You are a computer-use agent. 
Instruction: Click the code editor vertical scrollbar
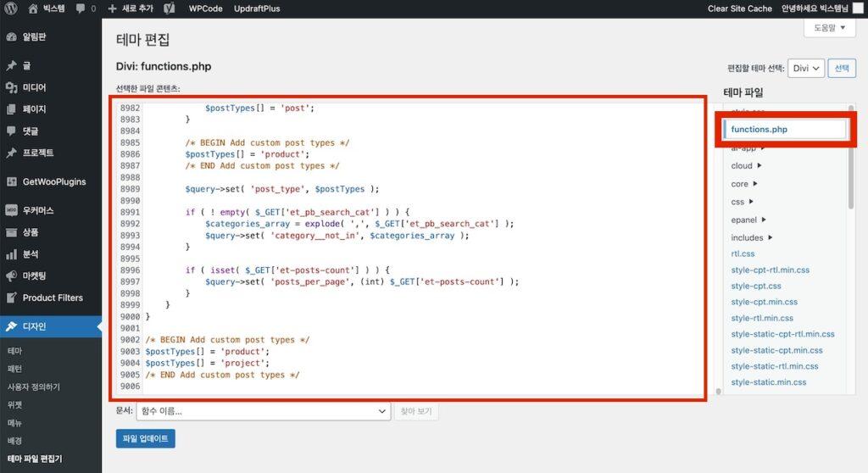[x=718, y=391]
